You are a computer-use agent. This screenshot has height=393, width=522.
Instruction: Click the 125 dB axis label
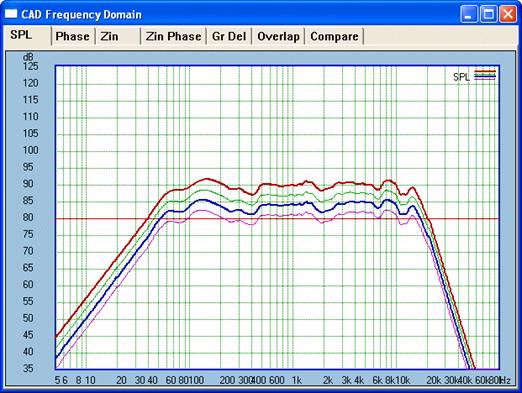point(30,66)
